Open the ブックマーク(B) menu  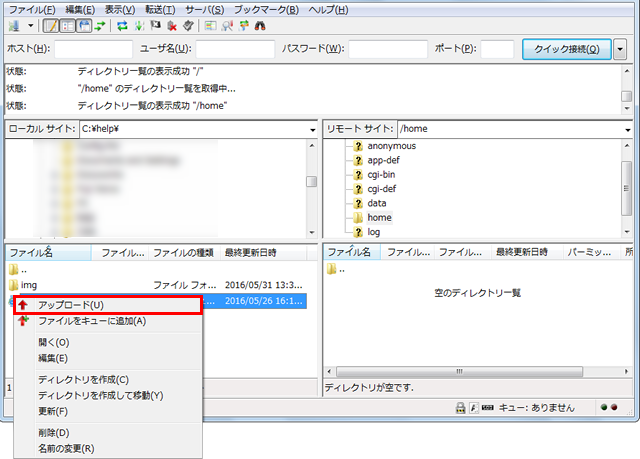(x=266, y=9)
